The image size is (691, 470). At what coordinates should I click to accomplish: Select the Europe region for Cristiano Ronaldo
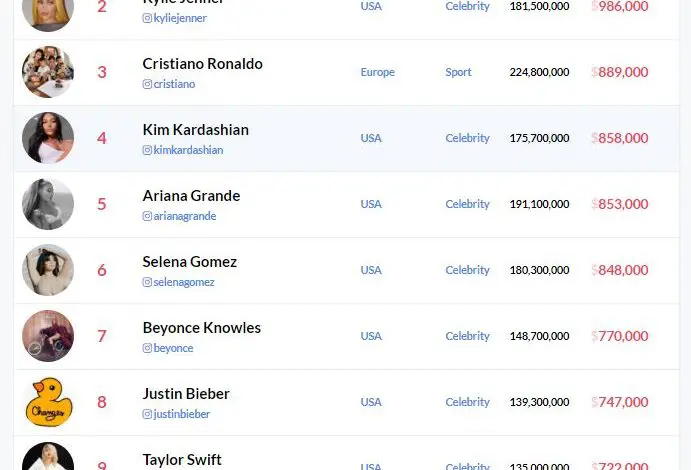tap(377, 72)
